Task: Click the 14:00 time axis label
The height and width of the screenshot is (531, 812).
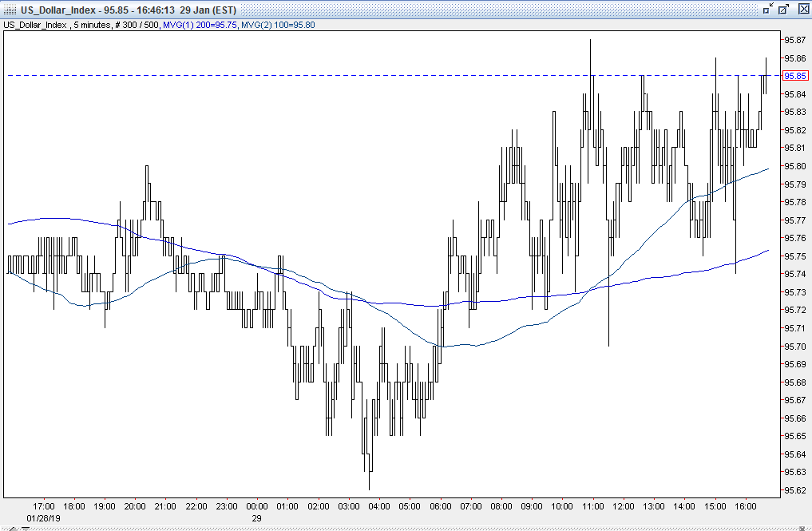Action: coord(684,506)
